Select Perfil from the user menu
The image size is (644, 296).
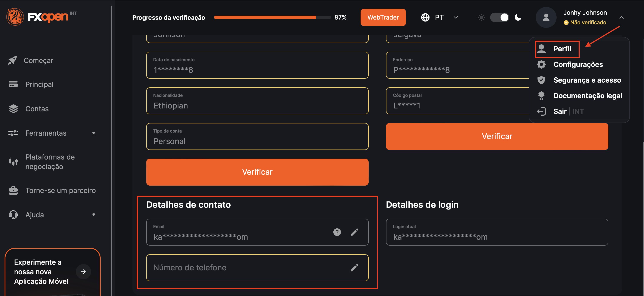[562, 49]
